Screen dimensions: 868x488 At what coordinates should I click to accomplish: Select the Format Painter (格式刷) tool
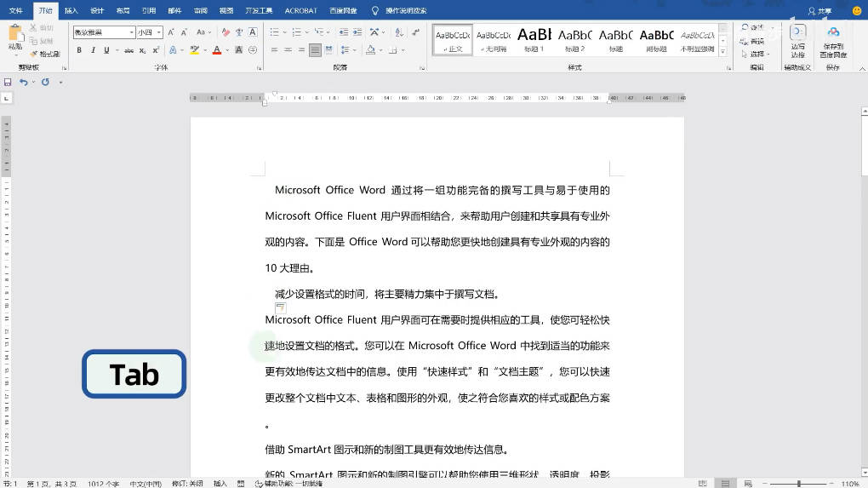point(49,54)
